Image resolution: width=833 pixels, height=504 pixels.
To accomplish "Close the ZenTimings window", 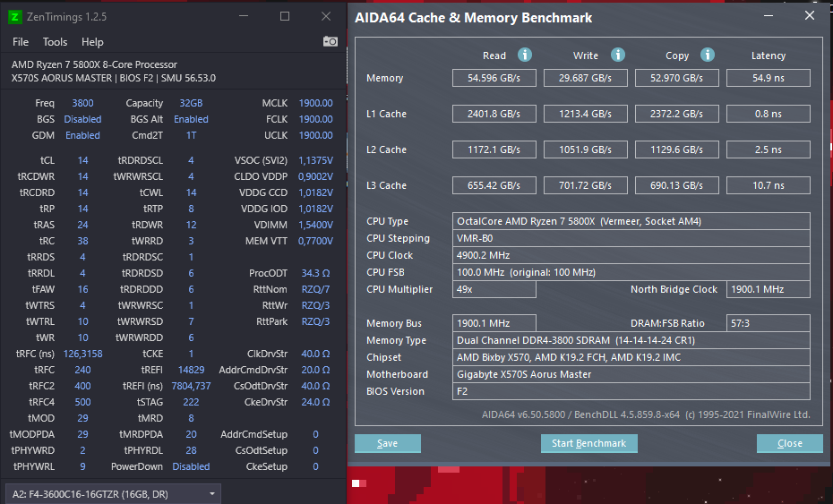I will point(326,16).
